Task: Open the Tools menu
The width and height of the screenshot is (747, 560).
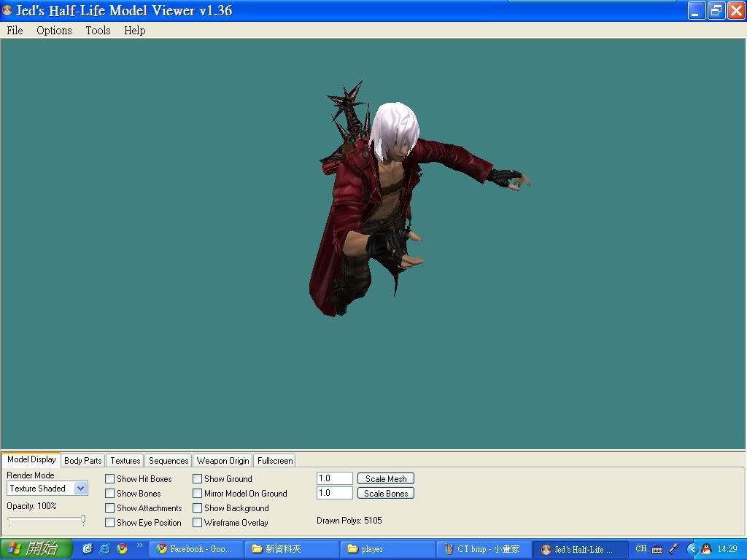Action: (98, 30)
